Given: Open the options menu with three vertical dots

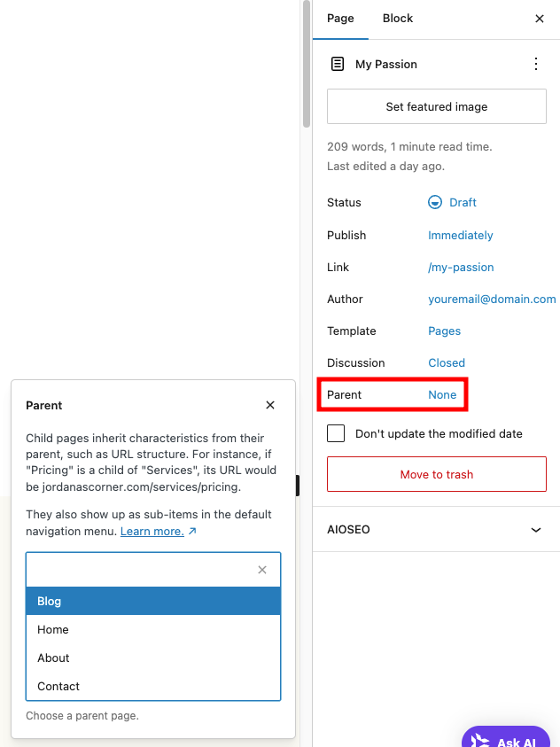Looking at the screenshot, I should [x=535, y=64].
